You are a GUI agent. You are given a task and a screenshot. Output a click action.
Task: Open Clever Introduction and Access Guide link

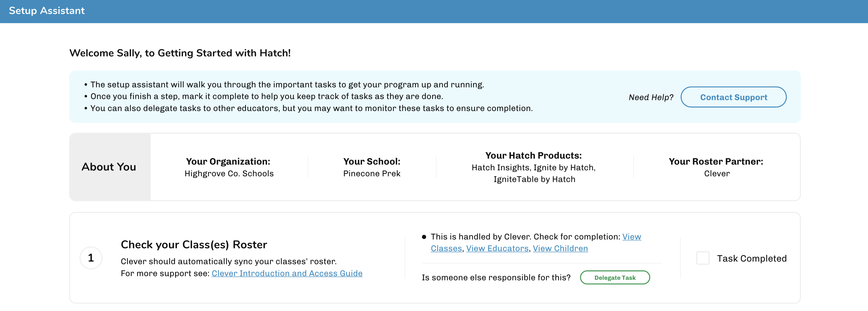pos(287,274)
